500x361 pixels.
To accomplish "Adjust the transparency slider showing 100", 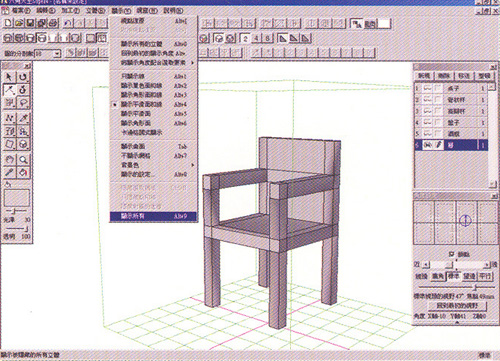I will point(16,229).
